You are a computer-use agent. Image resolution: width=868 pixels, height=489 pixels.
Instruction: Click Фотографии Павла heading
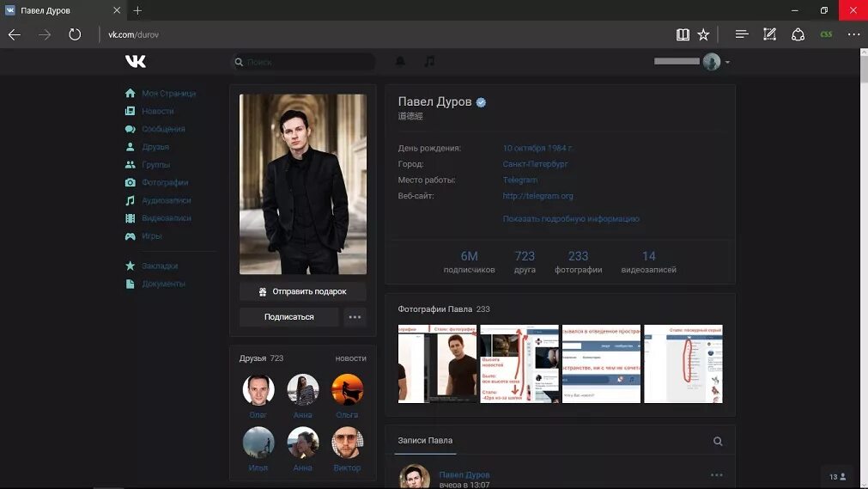pos(435,309)
